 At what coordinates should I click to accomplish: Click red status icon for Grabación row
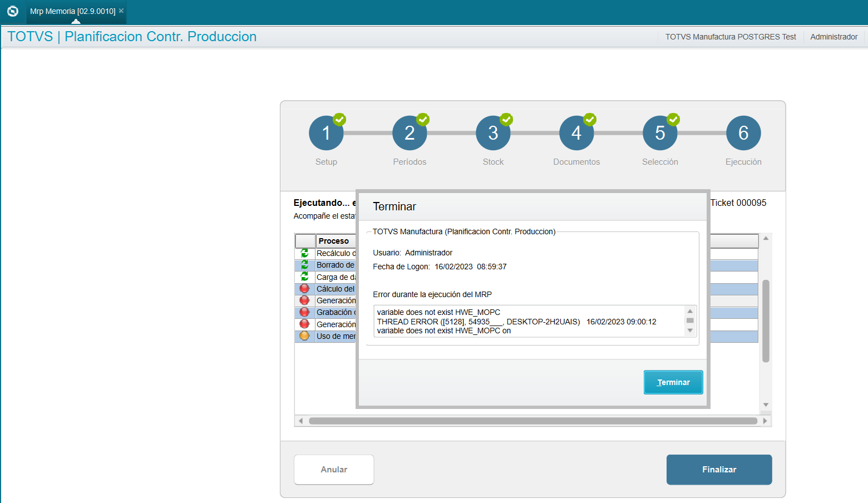(x=304, y=312)
